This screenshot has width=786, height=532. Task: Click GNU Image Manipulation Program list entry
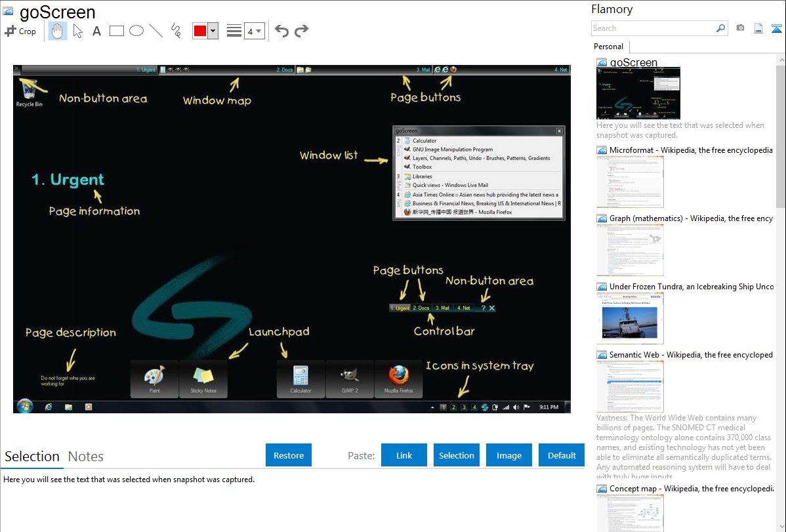[453, 150]
